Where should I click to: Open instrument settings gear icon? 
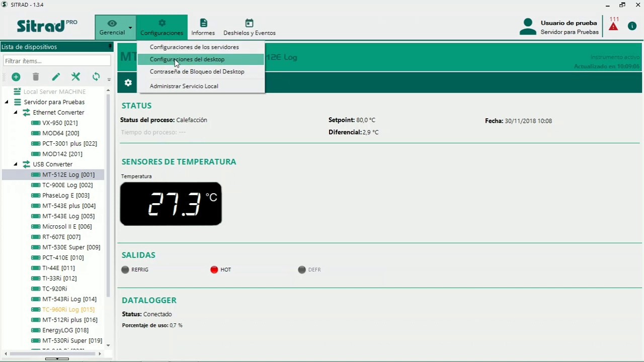click(128, 82)
